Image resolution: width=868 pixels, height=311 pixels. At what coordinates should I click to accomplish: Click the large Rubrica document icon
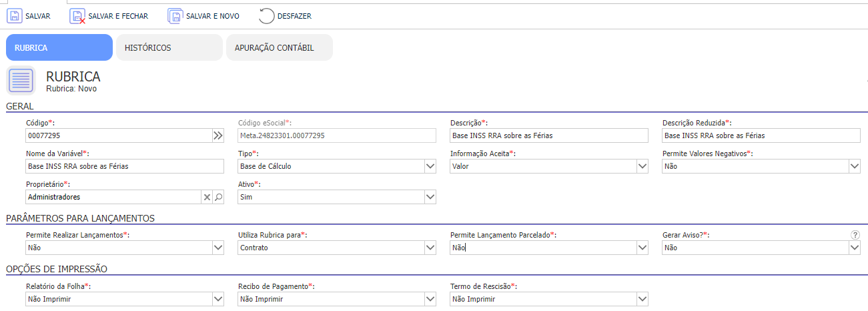point(21,81)
